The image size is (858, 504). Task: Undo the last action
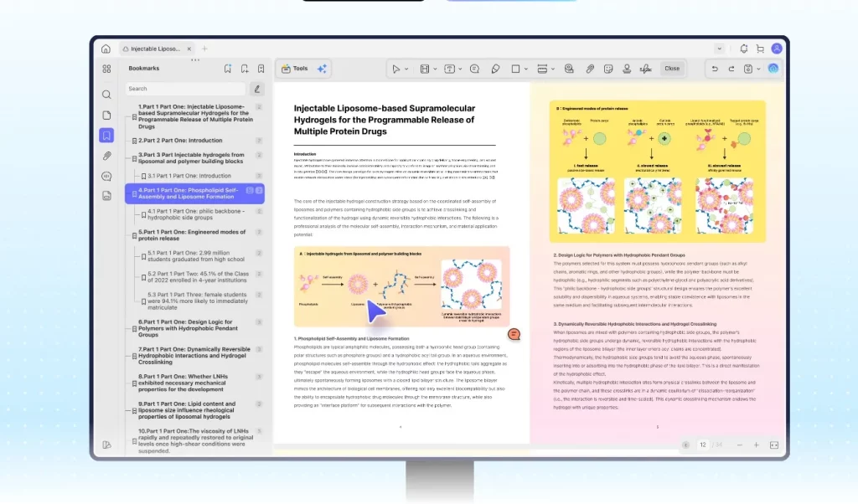(x=715, y=69)
